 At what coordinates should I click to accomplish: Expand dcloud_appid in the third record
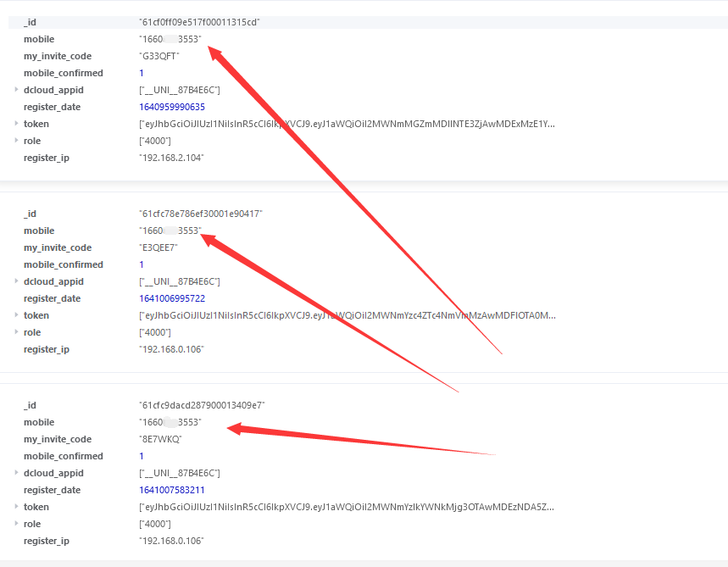point(16,473)
